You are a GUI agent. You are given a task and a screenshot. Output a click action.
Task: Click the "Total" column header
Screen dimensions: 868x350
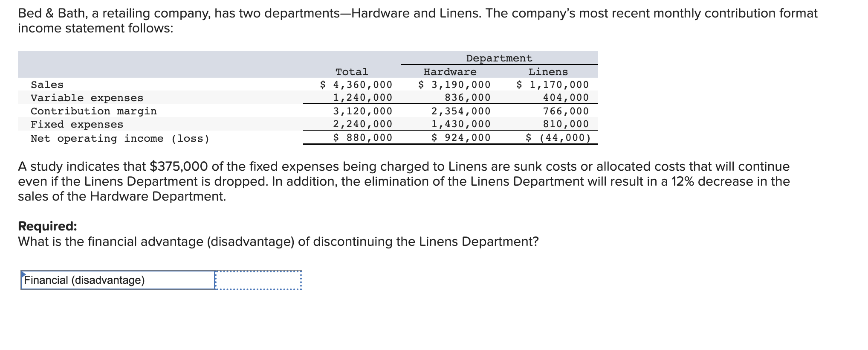coord(352,72)
